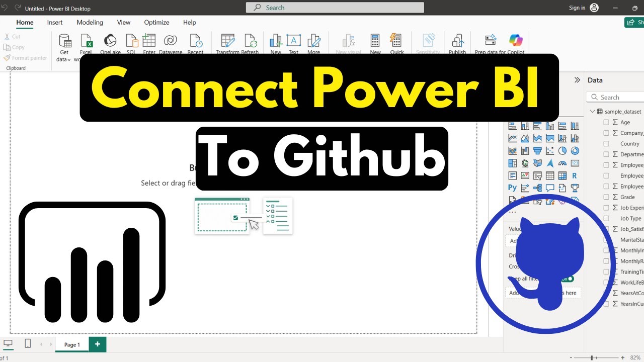Switch to the Insert tab

tap(55, 22)
